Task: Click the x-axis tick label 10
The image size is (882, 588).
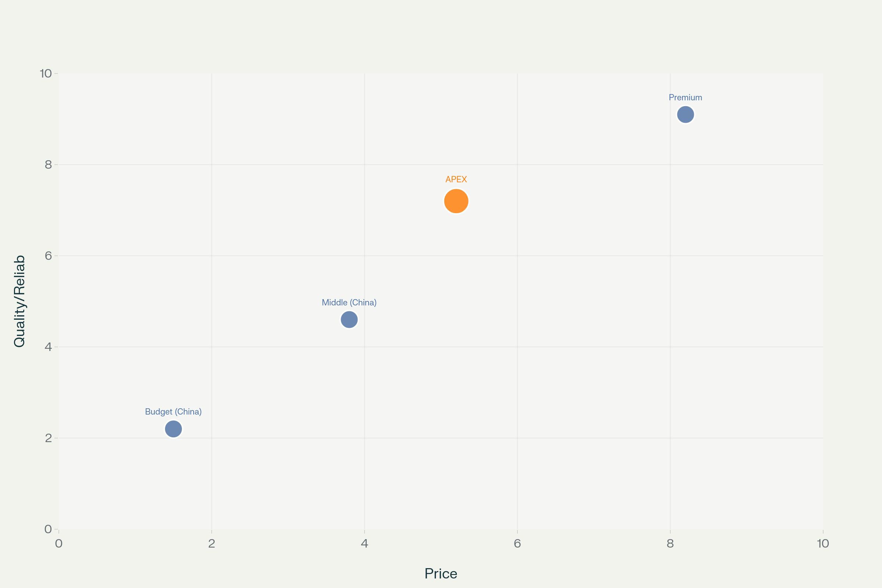Action: 823,544
